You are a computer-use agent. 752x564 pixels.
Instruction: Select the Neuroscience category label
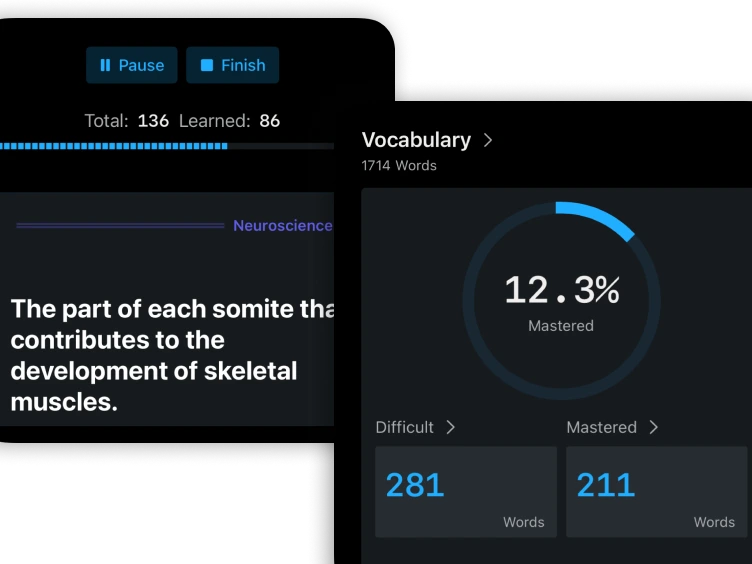282,226
